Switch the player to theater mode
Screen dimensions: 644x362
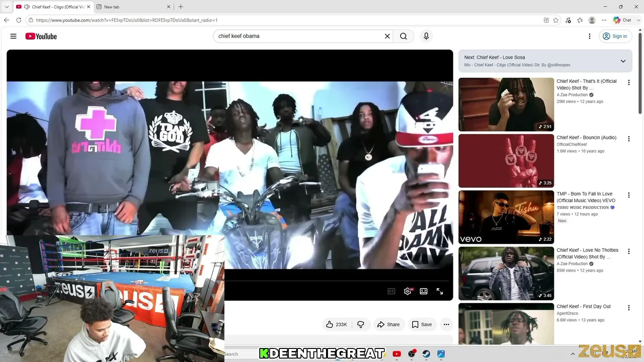point(424,291)
